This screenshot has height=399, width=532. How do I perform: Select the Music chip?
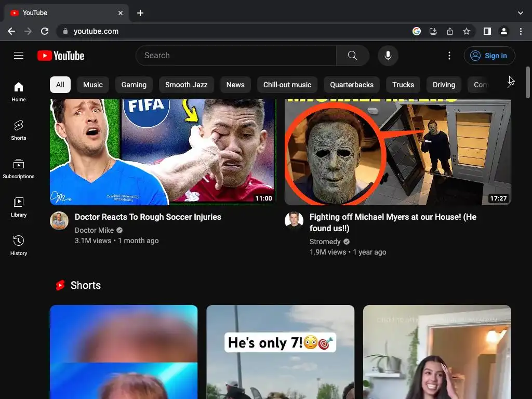click(x=93, y=85)
